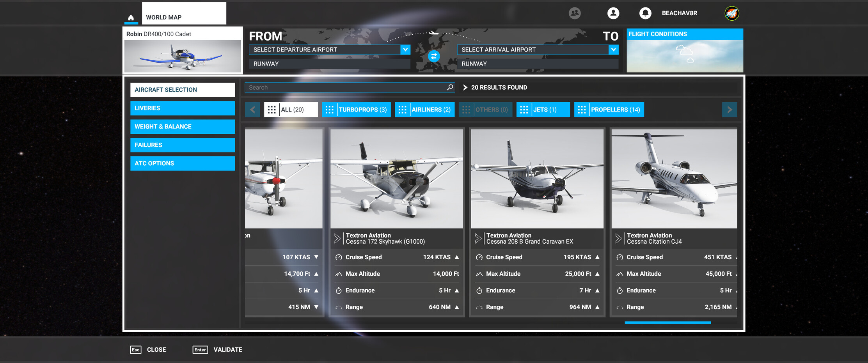Filter by Jets (1)
868x363 pixels.
pyautogui.click(x=543, y=110)
